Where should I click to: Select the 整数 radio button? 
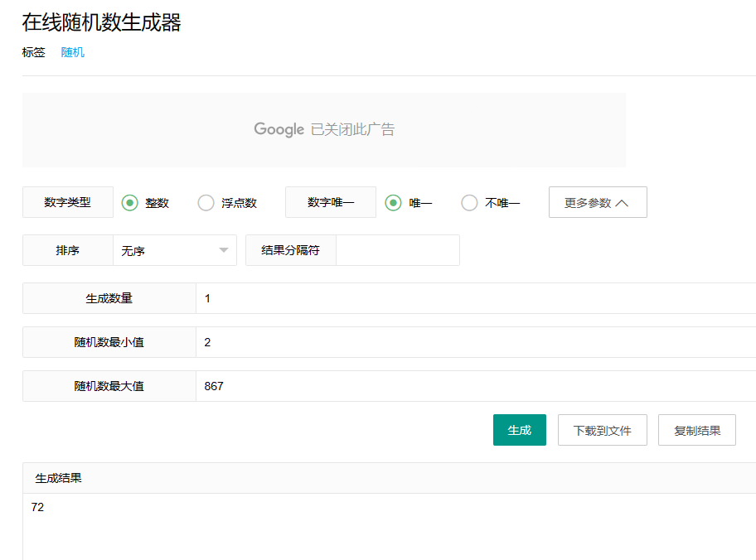130,203
